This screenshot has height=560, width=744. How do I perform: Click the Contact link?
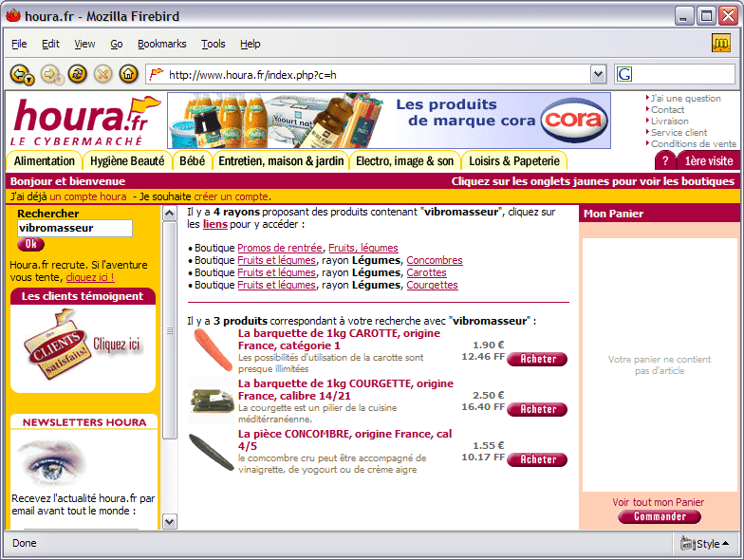(x=667, y=110)
